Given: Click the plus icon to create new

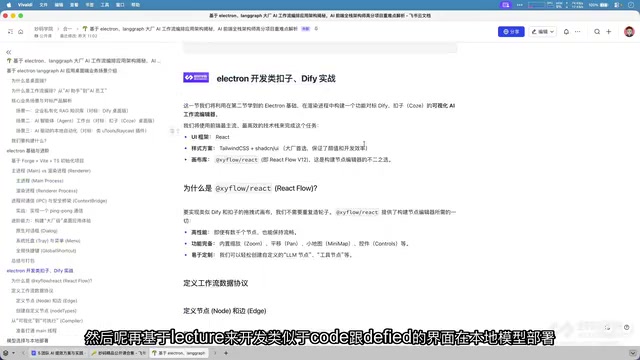Looking at the screenshot, I should [609, 31].
